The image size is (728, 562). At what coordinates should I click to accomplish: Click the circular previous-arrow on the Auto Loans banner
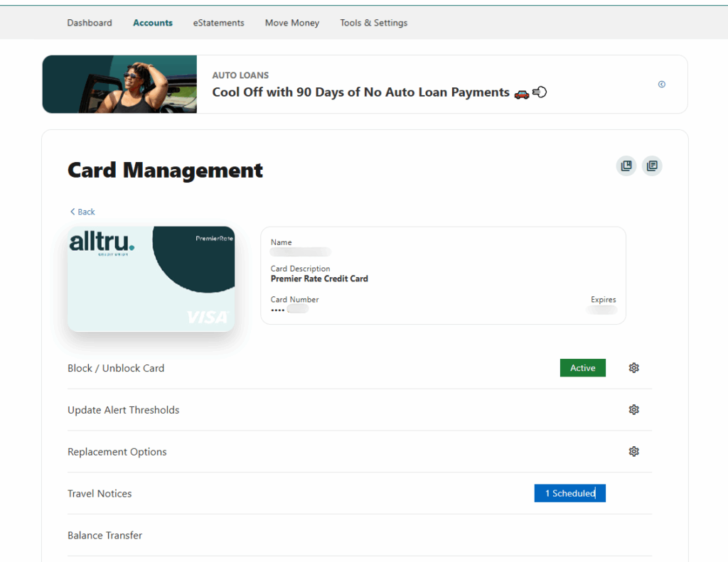coord(661,84)
